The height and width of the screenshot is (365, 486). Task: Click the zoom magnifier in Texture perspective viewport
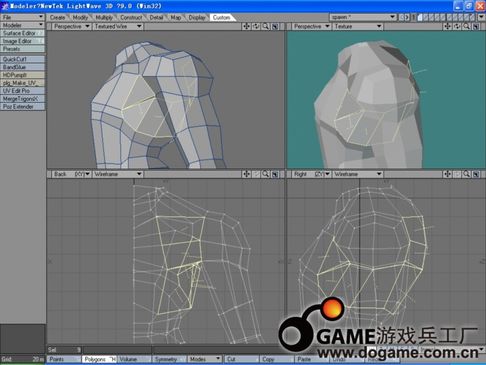467,26
